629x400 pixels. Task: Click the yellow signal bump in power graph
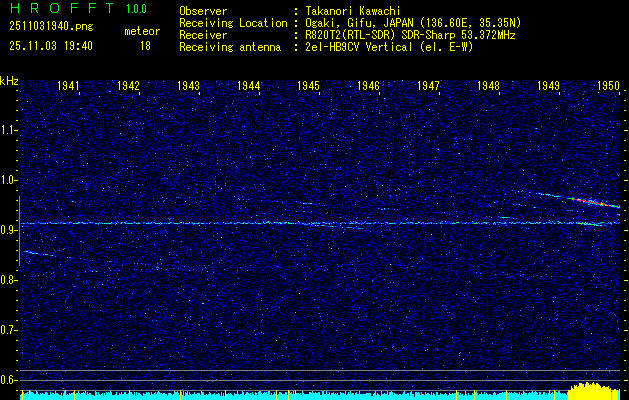point(590,389)
